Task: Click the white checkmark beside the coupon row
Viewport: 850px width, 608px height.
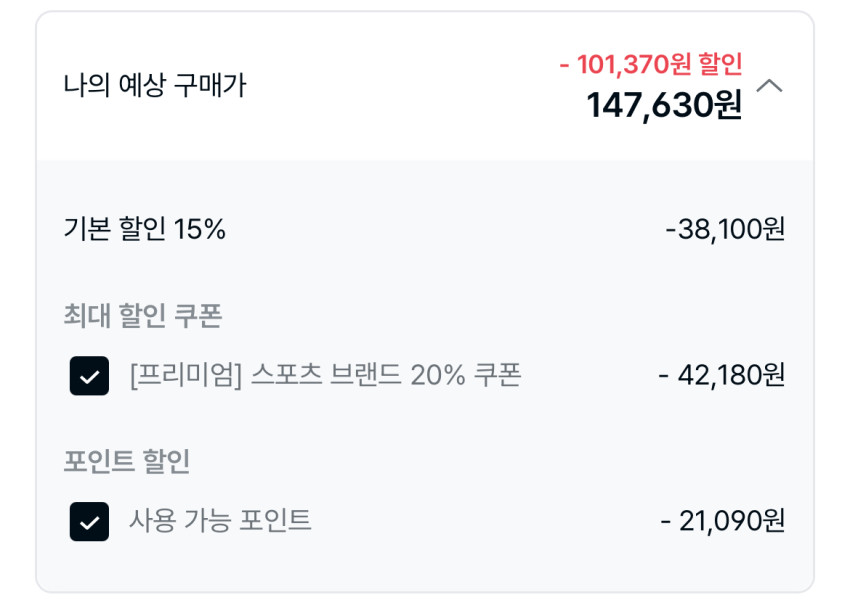Action: pos(89,377)
